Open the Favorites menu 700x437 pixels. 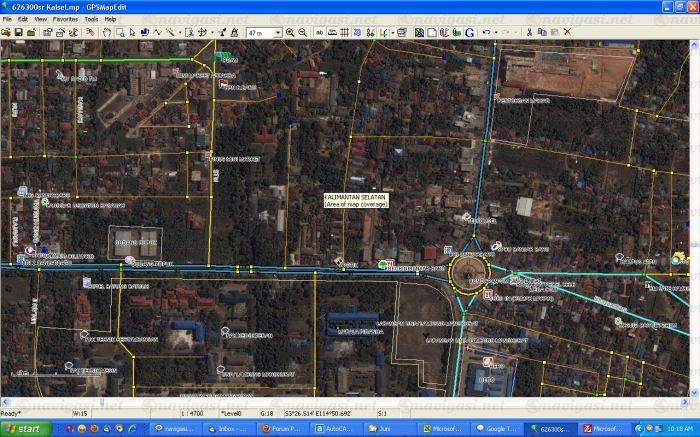tap(66, 19)
